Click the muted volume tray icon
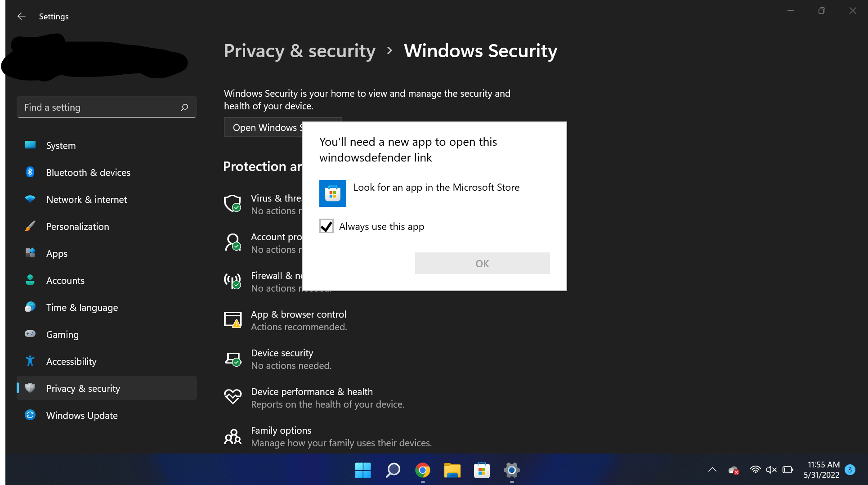The width and height of the screenshot is (868, 485). pos(771,470)
